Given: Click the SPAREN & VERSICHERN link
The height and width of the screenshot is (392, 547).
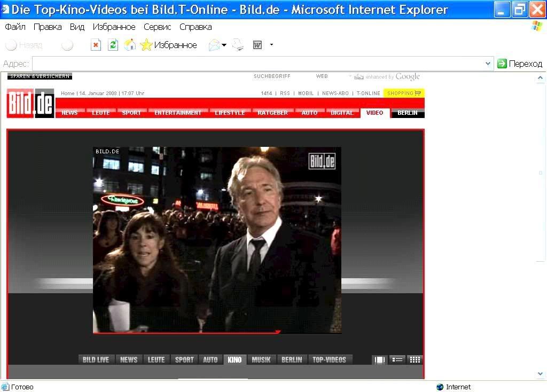Looking at the screenshot, I should [x=40, y=76].
